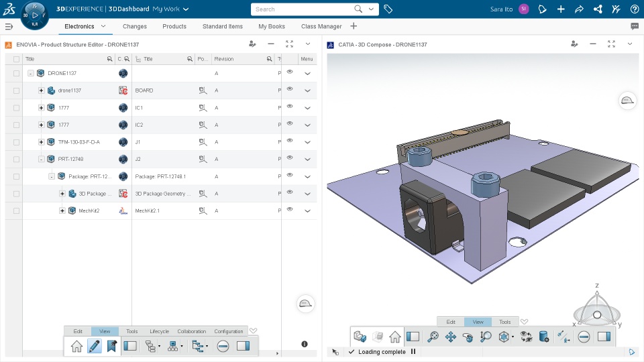The width and height of the screenshot is (644, 362).
Task: Select magnifier zoom tool in CATIA toolbar
Action: coord(486,337)
